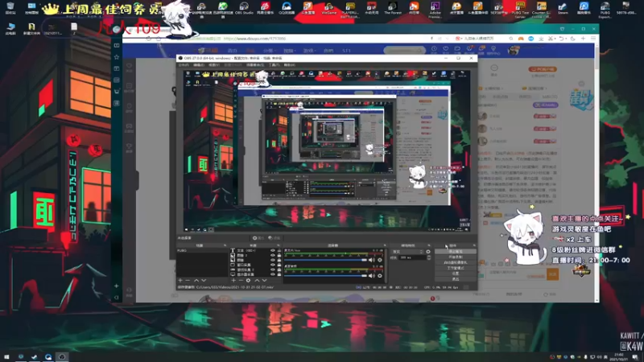The height and width of the screenshot is (362, 644).
Task: Open WeGame desktop shortcut
Action: (x=328, y=8)
